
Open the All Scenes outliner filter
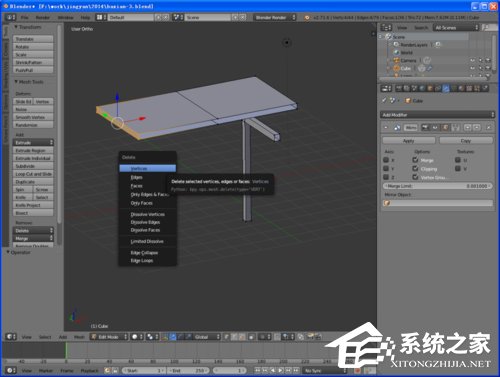[456, 28]
